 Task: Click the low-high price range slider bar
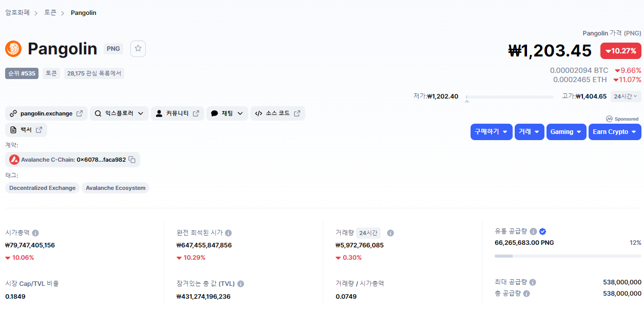point(509,96)
